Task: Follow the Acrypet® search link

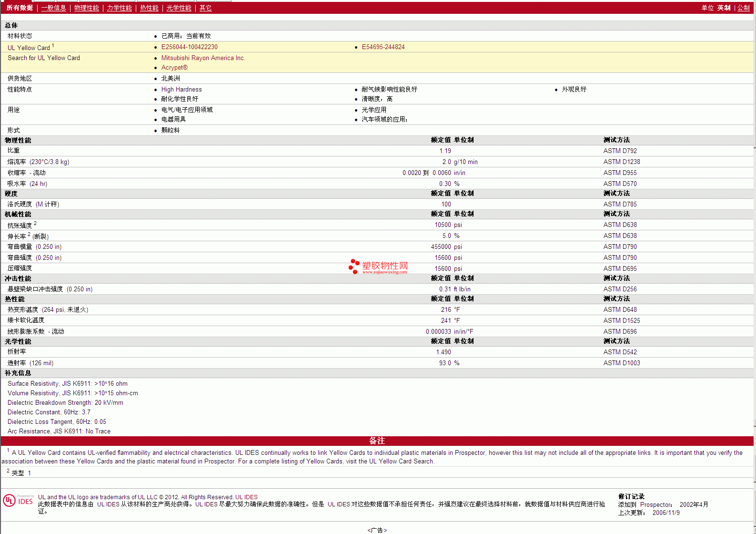Action: point(174,68)
